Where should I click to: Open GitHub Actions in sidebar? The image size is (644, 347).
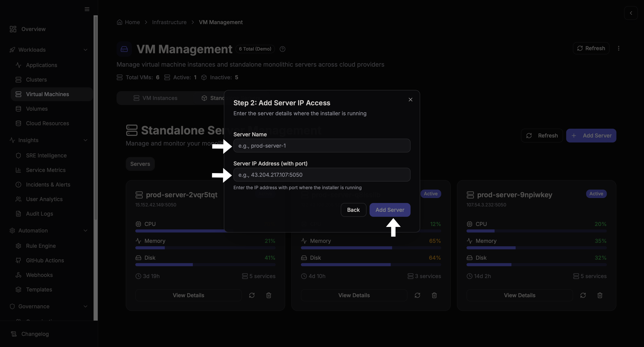click(x=45, y=260)
